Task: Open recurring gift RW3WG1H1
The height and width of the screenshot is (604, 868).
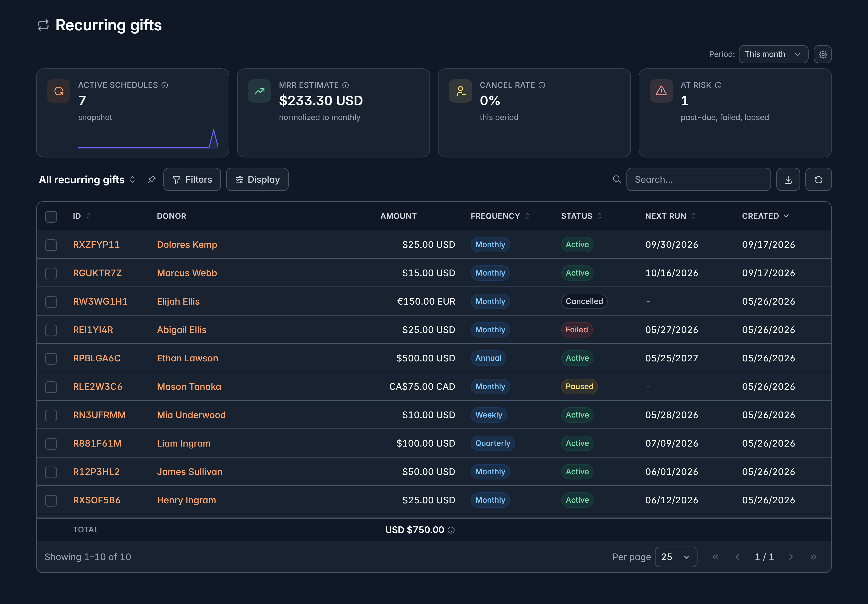Action: 100,301
